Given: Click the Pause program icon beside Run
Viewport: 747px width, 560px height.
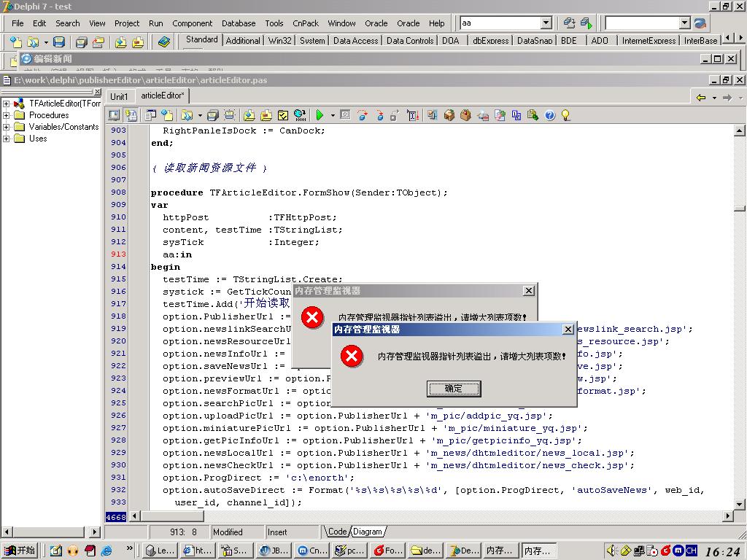Looking at the screenshot, I should [345, 115].
